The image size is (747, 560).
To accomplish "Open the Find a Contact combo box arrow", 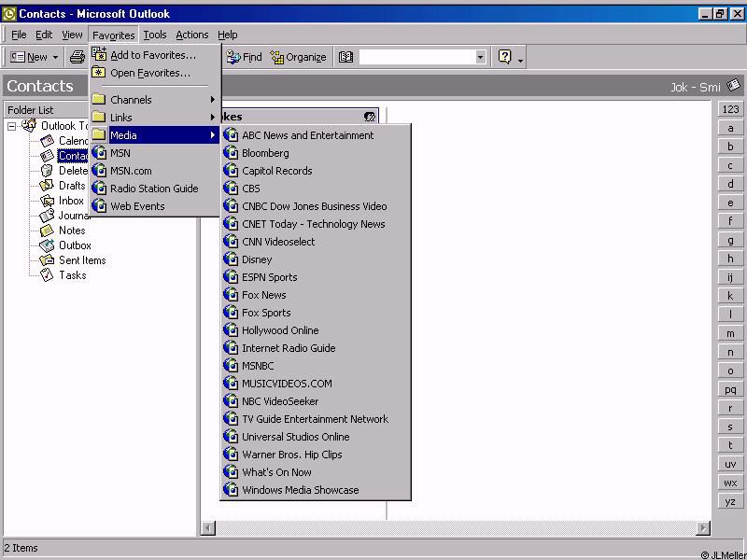I will [x=480, y=57].
